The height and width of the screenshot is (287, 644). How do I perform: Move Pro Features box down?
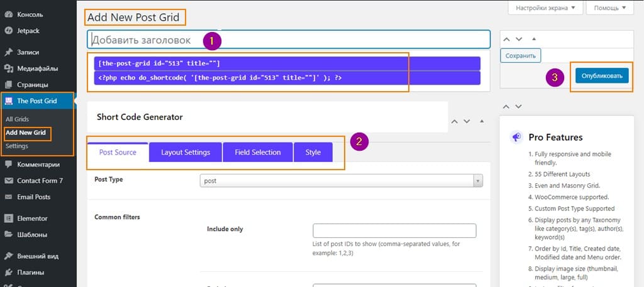click(519, 107)
